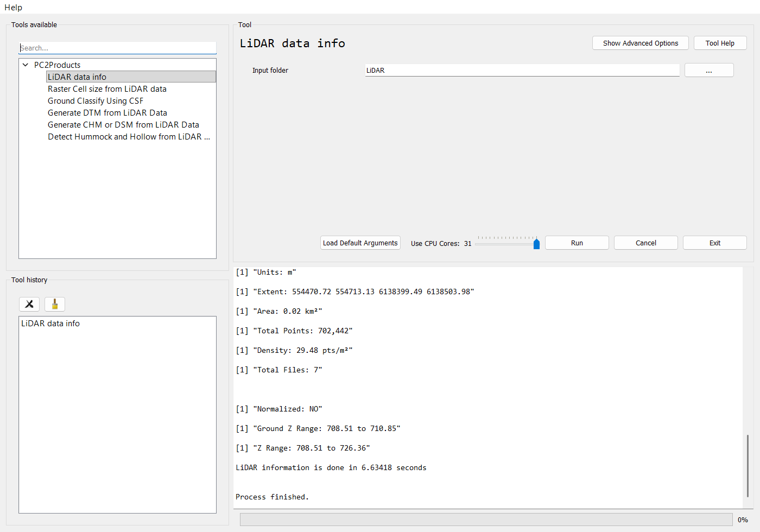Click the 0% progress label
760x532 pixels.
pos(743,520)
